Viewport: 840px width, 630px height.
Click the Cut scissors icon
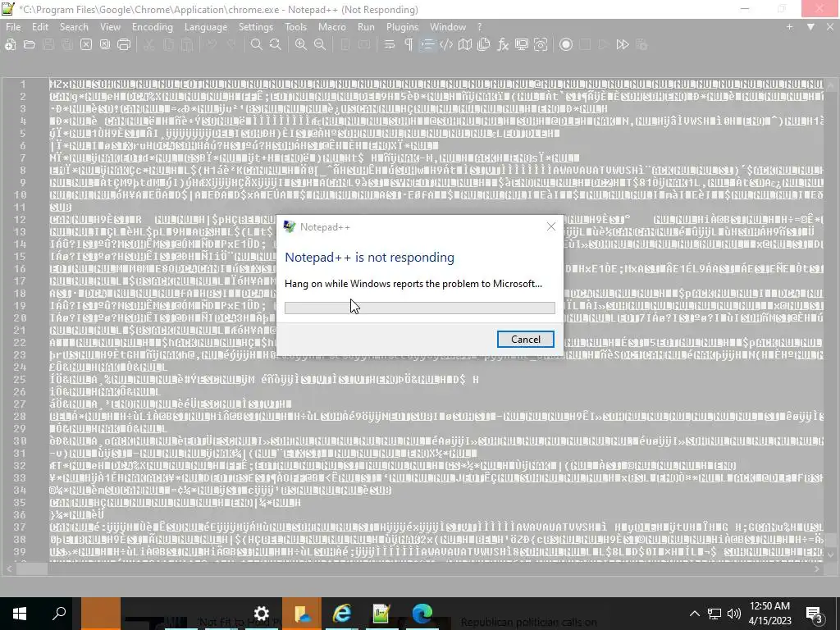(x=149, y=45)
